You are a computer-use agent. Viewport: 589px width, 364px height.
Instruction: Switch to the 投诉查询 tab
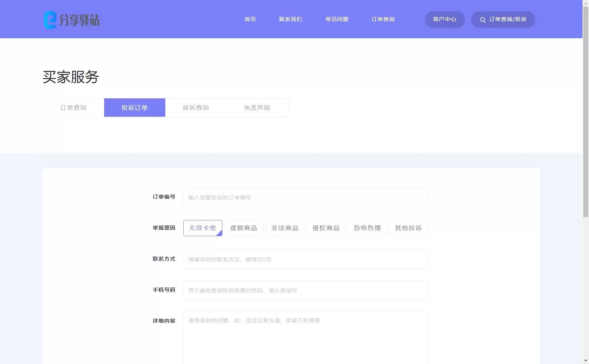click(196, 108)
